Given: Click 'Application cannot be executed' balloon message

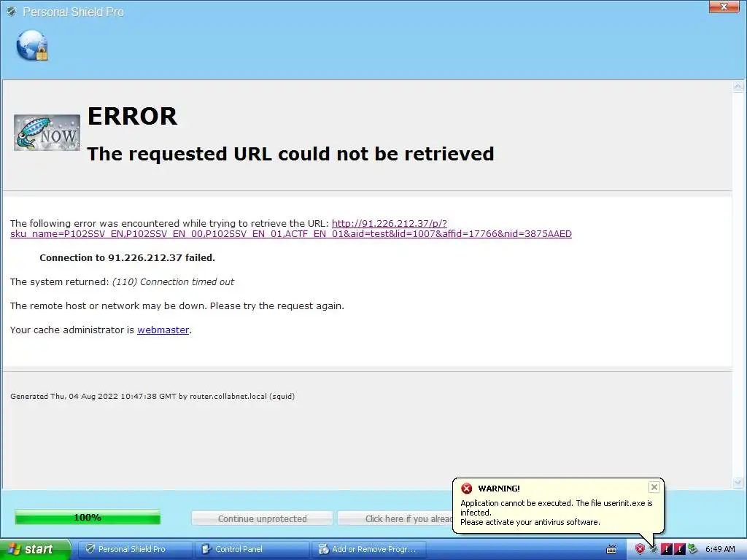Looking at the screenshot, I should 557,507.
